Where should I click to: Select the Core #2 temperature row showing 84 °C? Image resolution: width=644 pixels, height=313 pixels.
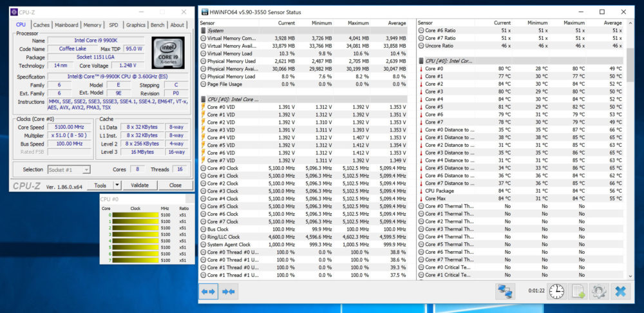pos(521,84)
